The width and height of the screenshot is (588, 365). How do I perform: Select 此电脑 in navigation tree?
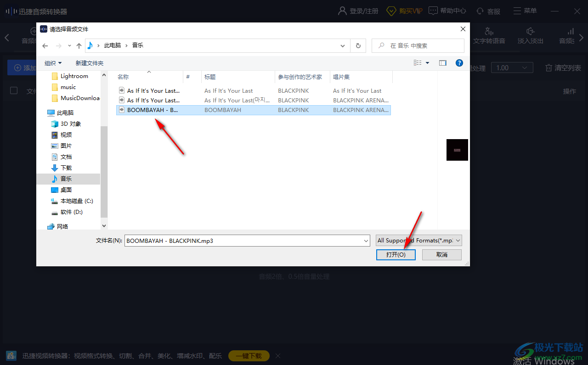click(x=61, y=112)
